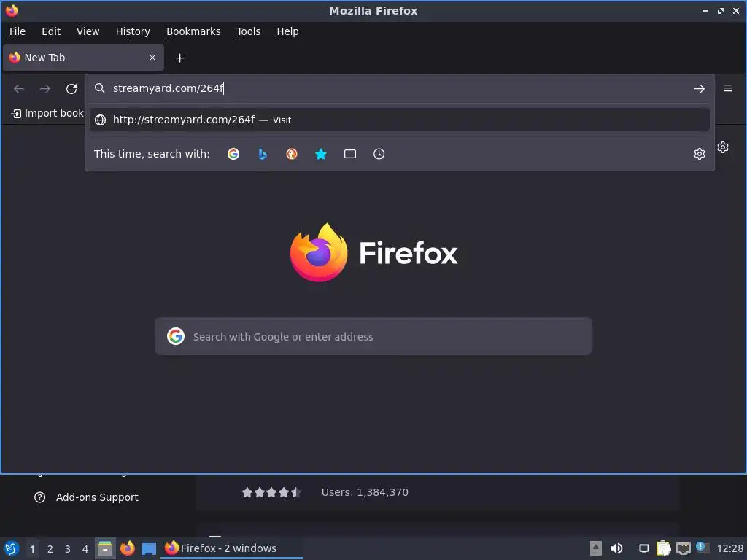Viewport: 747px width, 560px height.
Task: Search in open Tabs icon
Action: (x=350, y=154)
